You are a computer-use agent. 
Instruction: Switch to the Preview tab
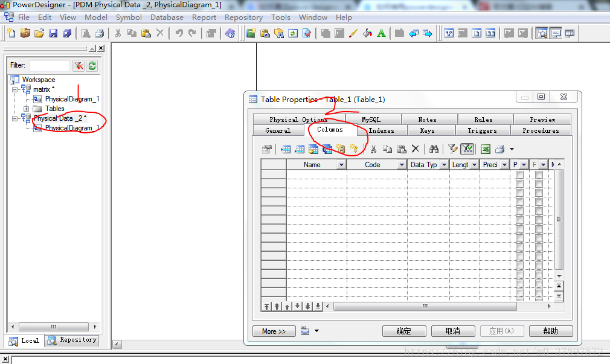click(x=542, y=120)
